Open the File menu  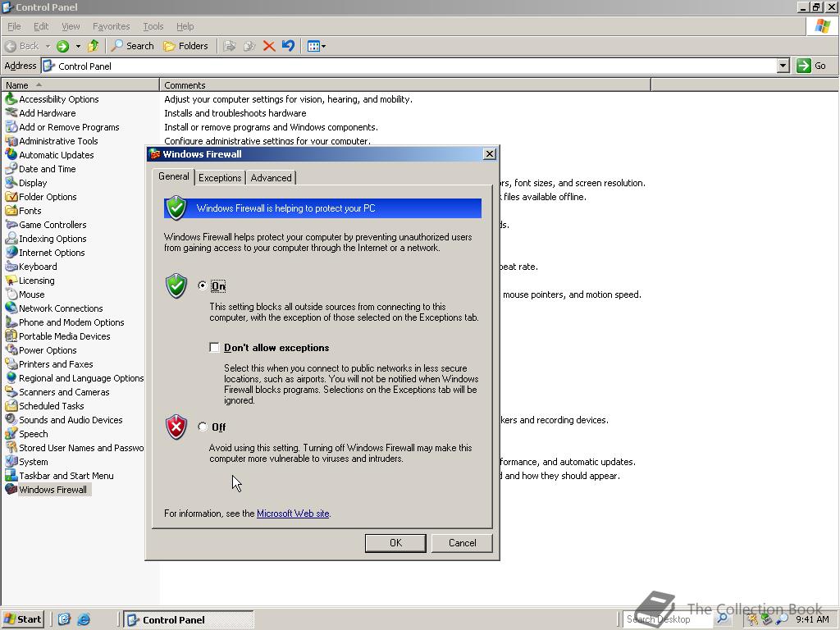coord(14,26)
